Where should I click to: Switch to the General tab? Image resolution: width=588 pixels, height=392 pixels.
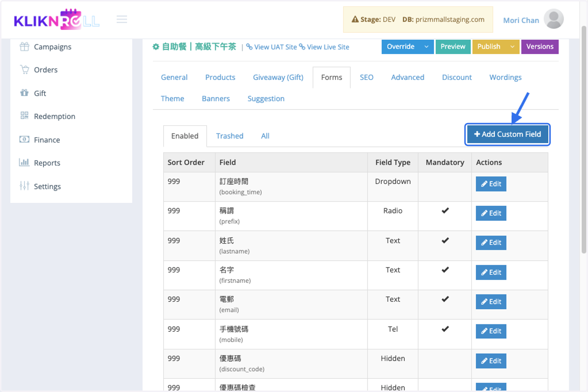(x=174, y=77)
